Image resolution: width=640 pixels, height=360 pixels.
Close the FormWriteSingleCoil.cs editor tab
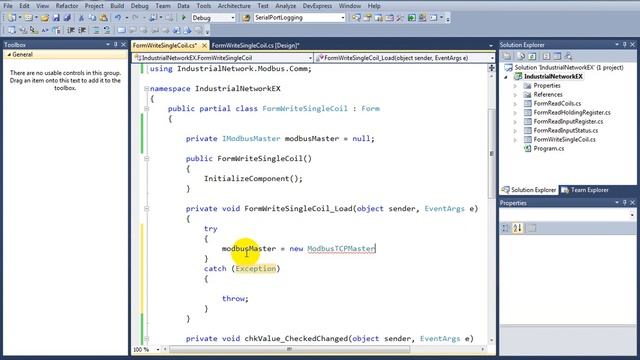204,45
